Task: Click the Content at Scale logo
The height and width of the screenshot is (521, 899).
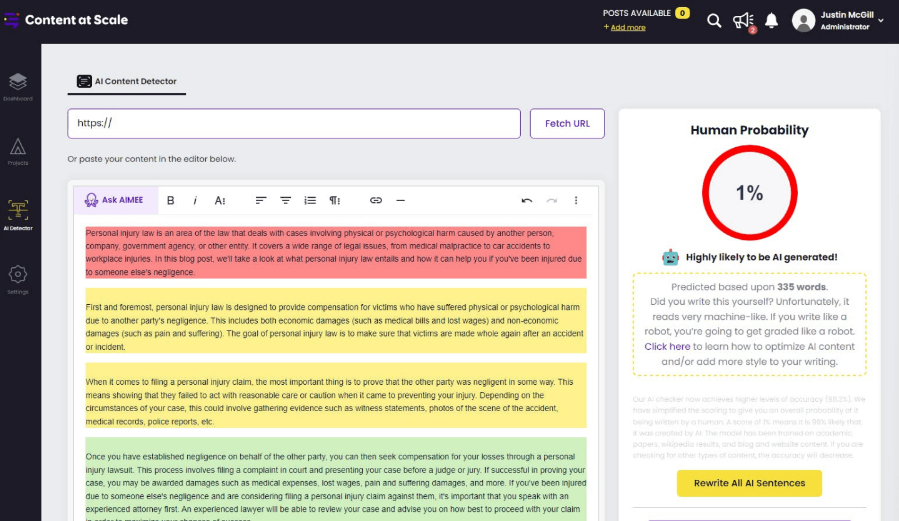Action: pos(66,19)
